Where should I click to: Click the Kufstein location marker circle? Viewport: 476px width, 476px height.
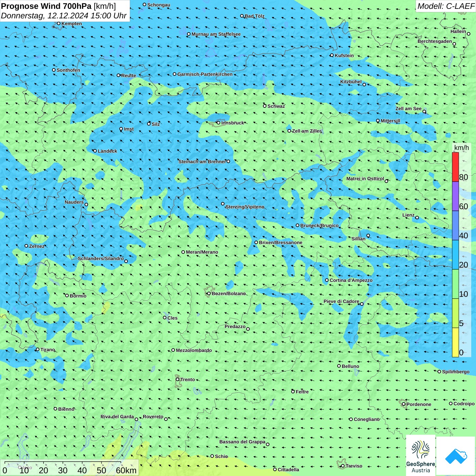point(332,55)
